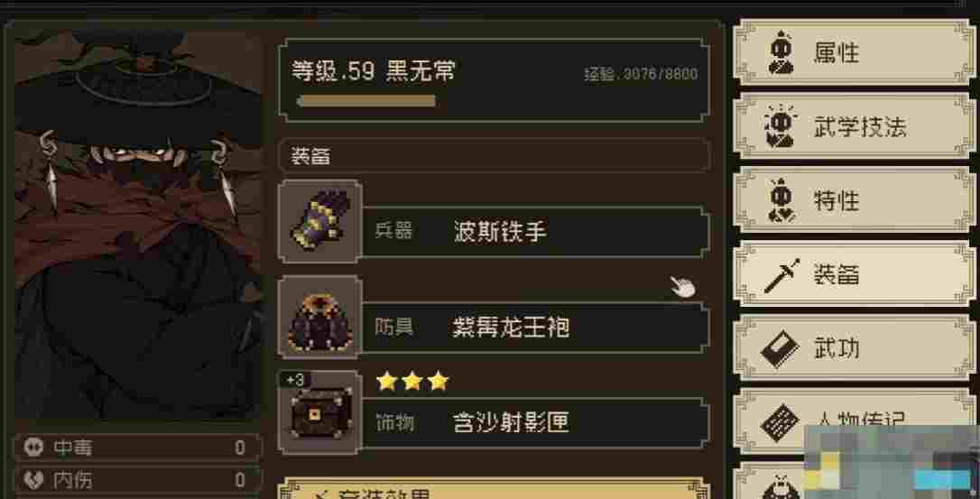The image size is (980, 499).
Task: Click the glowing figure icon beside 武学技法
Action: (781, 126)
